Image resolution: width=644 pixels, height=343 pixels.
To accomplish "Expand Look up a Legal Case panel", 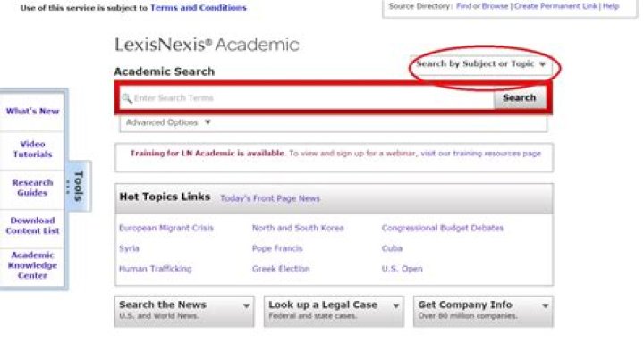I will coord(334,311).
